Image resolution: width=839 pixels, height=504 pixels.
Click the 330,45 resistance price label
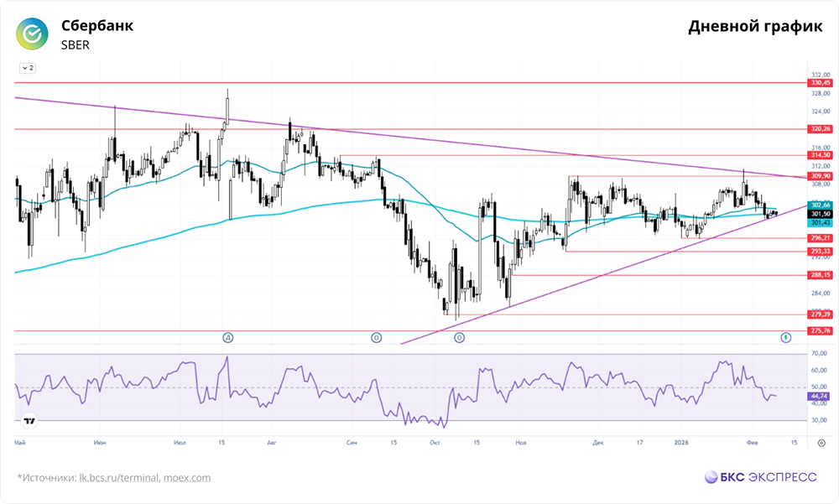821,83
